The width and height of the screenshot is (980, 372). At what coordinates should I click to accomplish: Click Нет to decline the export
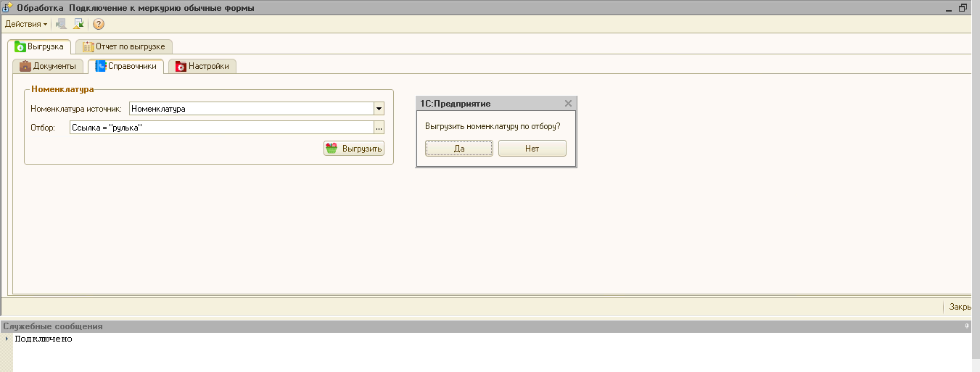click(x=532, y=148)
